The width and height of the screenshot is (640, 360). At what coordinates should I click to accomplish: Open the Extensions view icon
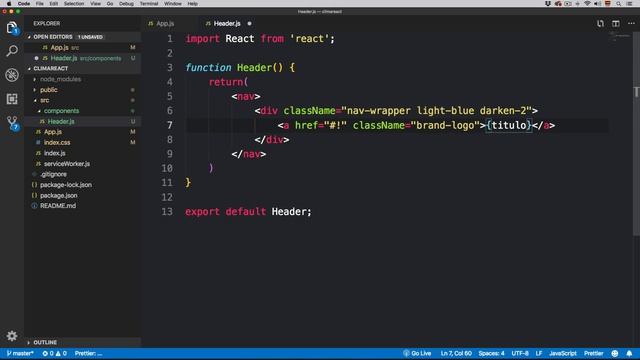pyautogui.click(x=12, y=99)
